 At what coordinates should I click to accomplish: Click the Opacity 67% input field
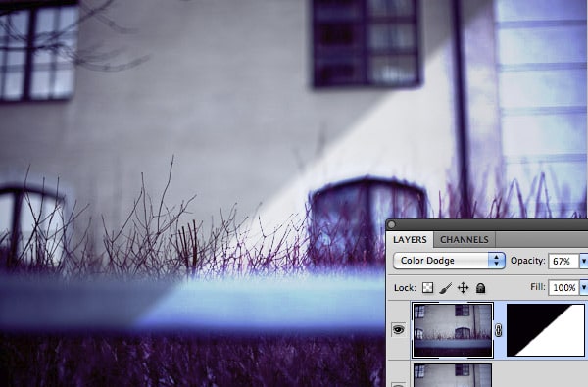click(563, 261)
